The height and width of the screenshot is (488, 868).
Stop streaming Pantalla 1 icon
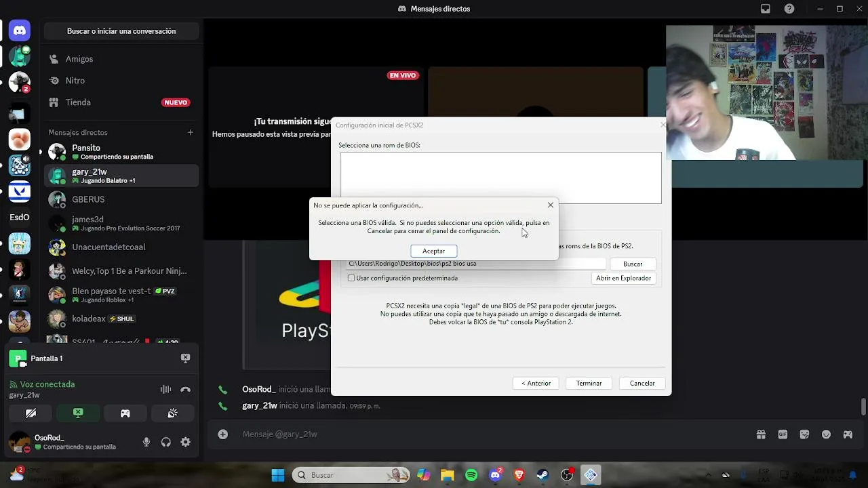185,358
